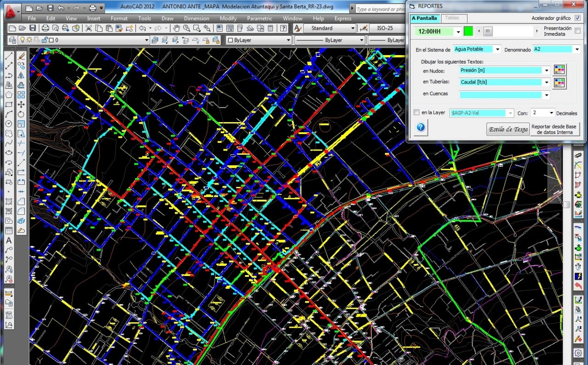Click the green color swatch
Screen dimensions: 588x365
click(x=468, y=32)
